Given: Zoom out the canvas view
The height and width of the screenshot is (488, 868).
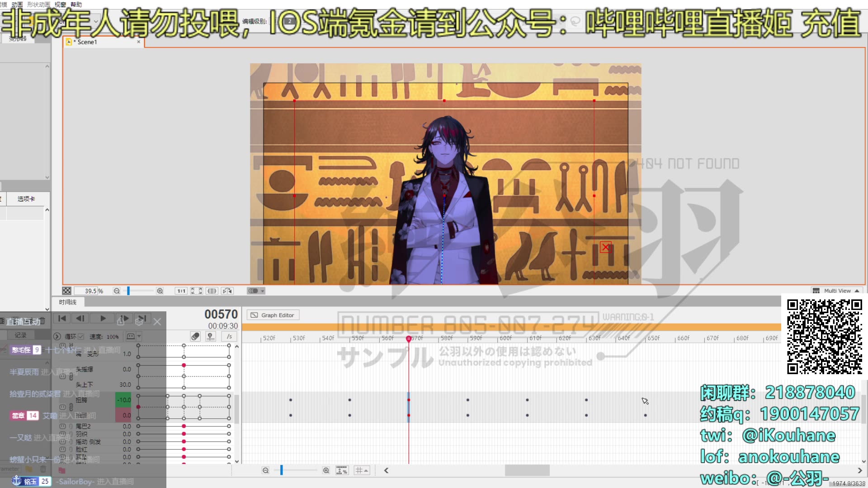Looking at the screenshot, I should click(x=117, y=291).
